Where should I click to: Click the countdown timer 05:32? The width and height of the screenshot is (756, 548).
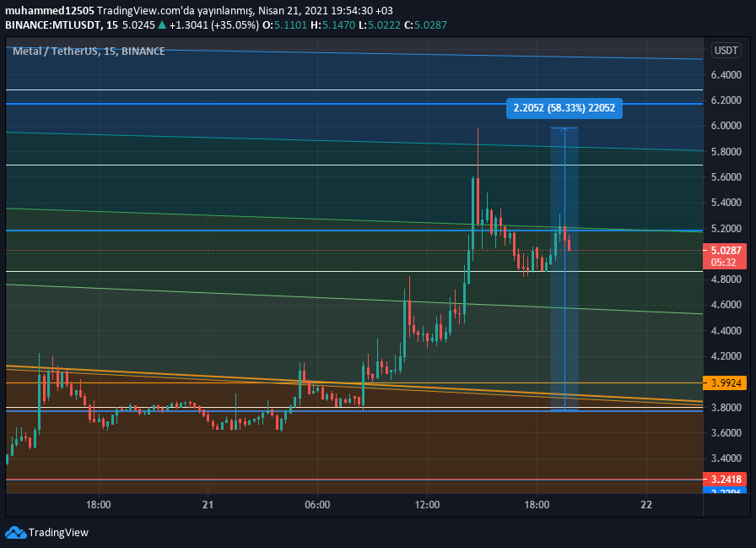(724, 263)
